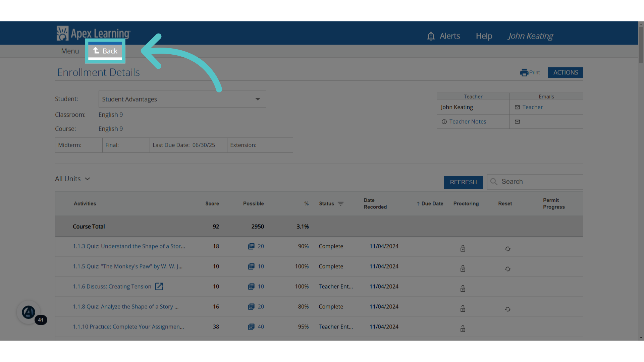Open the floating Apex badge showing 41
This screenshot has width=644, height=362.
[x=29, y=312]
